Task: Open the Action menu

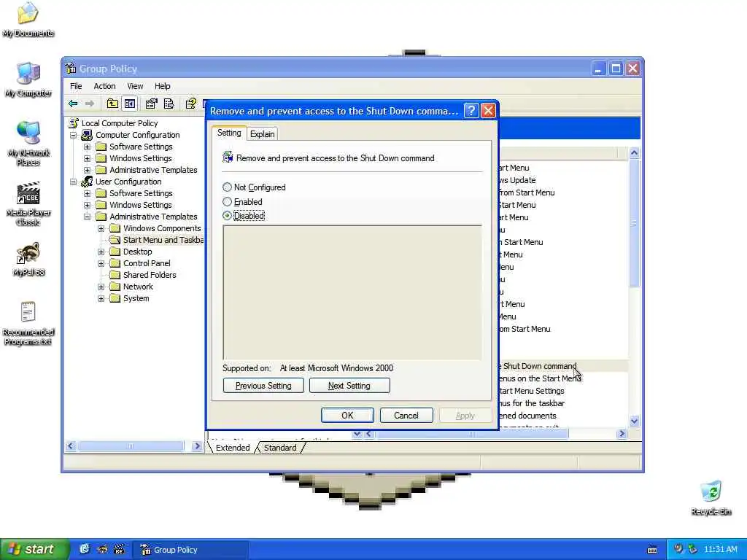Action: [104, 86]
